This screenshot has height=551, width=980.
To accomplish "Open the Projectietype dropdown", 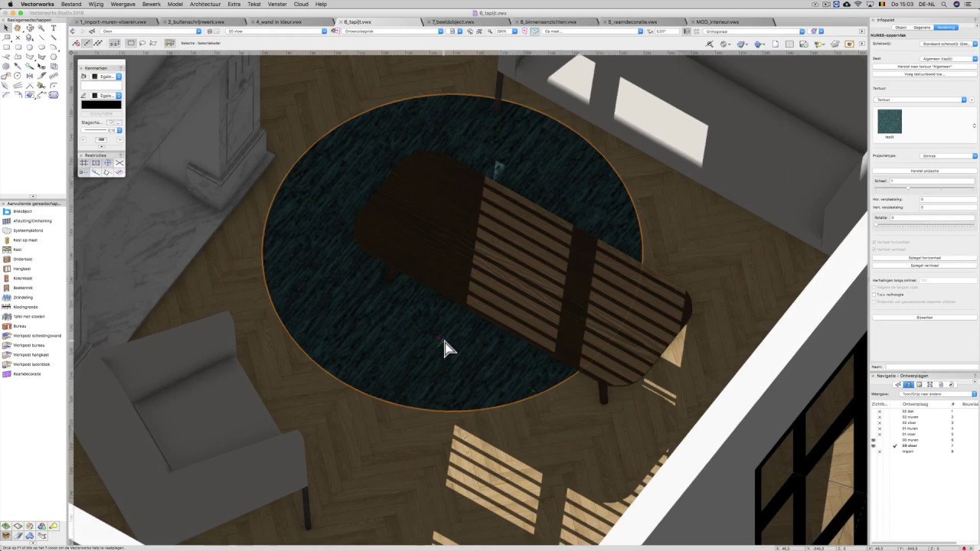I will [x=949, y=156].
